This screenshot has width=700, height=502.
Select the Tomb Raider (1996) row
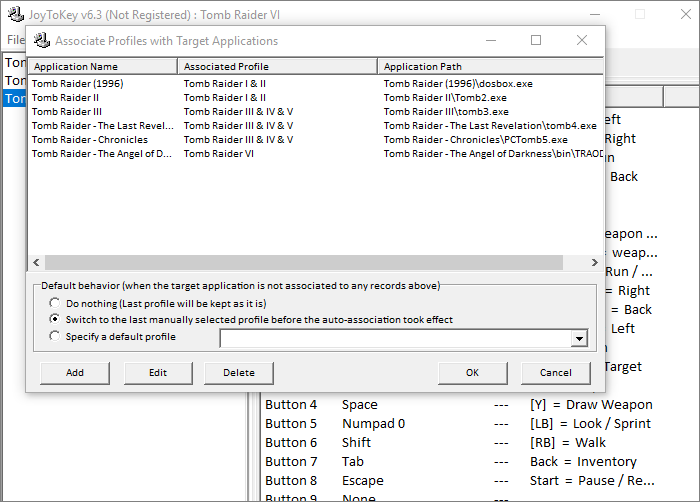pyautogui.click(x=78, y=84)
